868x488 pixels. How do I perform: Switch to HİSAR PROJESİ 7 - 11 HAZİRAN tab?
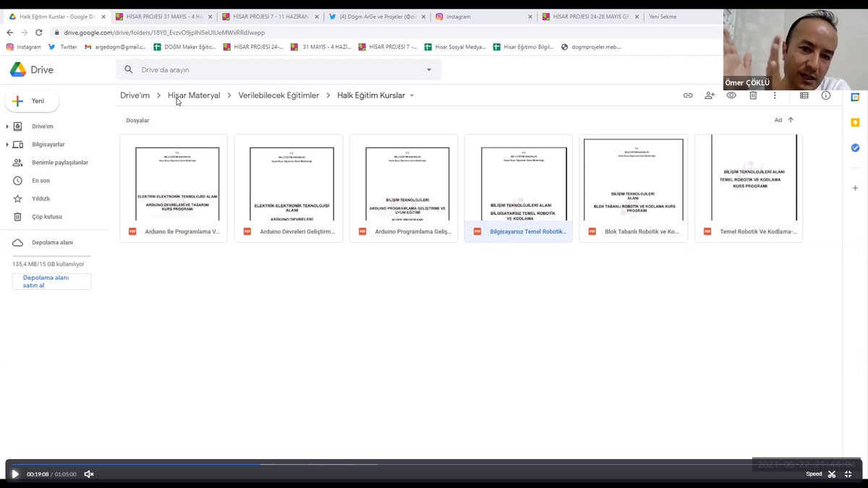[x=270, y=17]
